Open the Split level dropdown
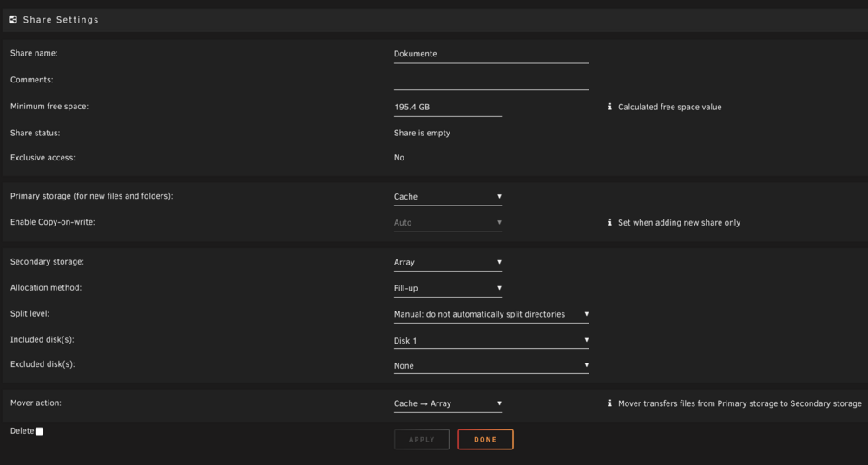868x465 pixels. [491, 314]
